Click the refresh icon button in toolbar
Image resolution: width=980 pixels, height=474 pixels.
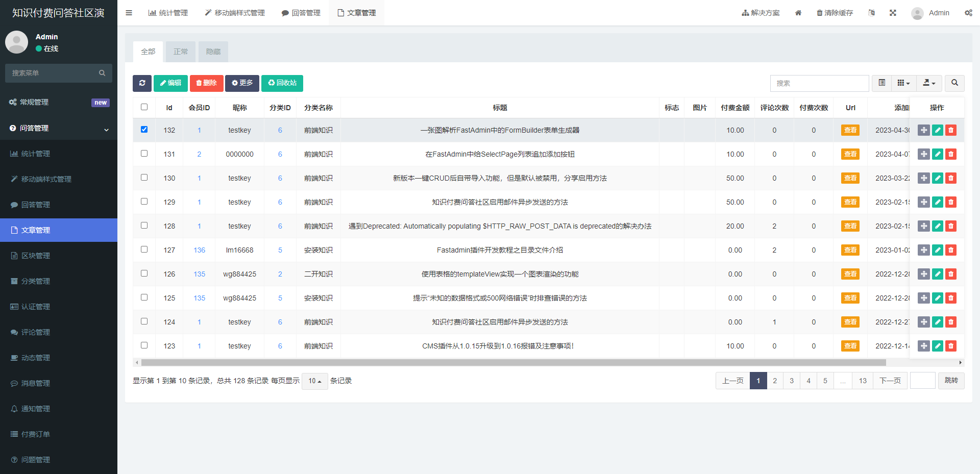(x=142, y=83)
